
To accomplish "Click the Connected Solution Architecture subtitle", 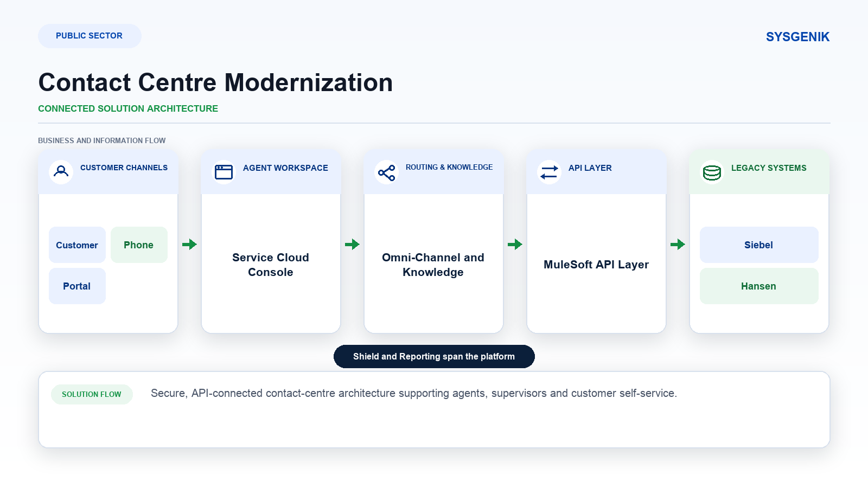I will pos(128,108).
